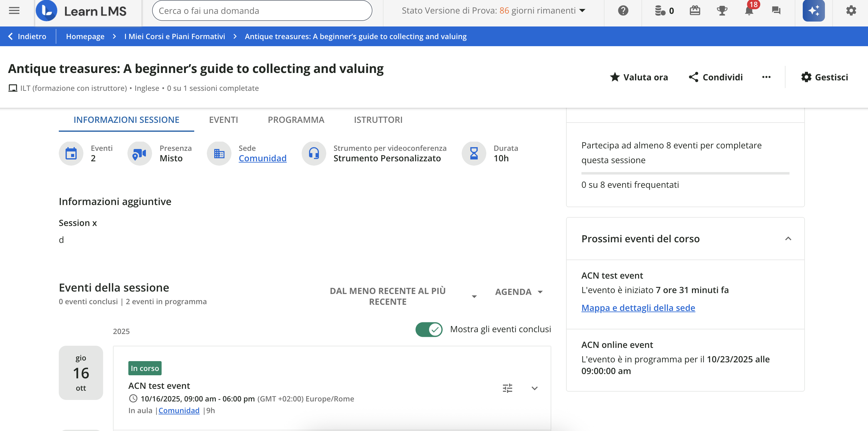Click Mappa e dettagli della sede link
Viewport: 868px width, 431px height.
tap(638, 308)
